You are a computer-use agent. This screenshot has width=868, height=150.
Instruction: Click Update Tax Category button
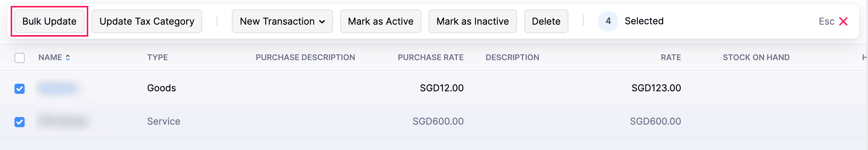tap(147, 21)
